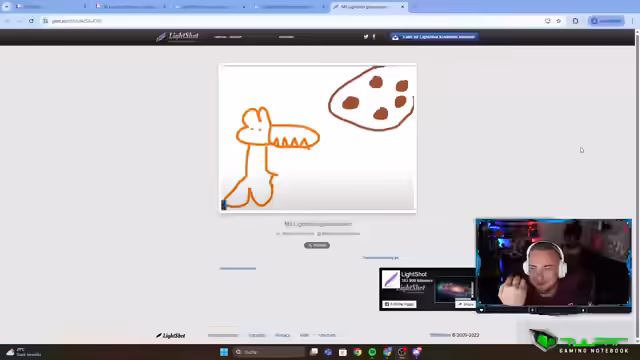Click the blue cloud button in the header

coord(434,37)
